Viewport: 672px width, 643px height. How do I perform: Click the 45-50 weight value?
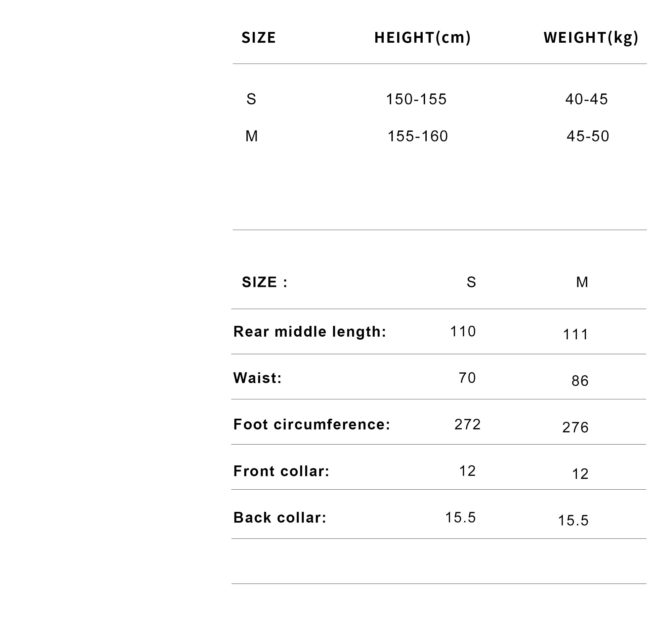(588, 137)
